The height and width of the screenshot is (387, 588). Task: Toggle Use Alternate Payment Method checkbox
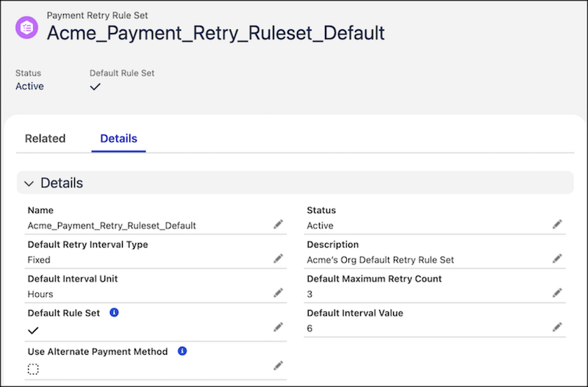click(33, 369)
